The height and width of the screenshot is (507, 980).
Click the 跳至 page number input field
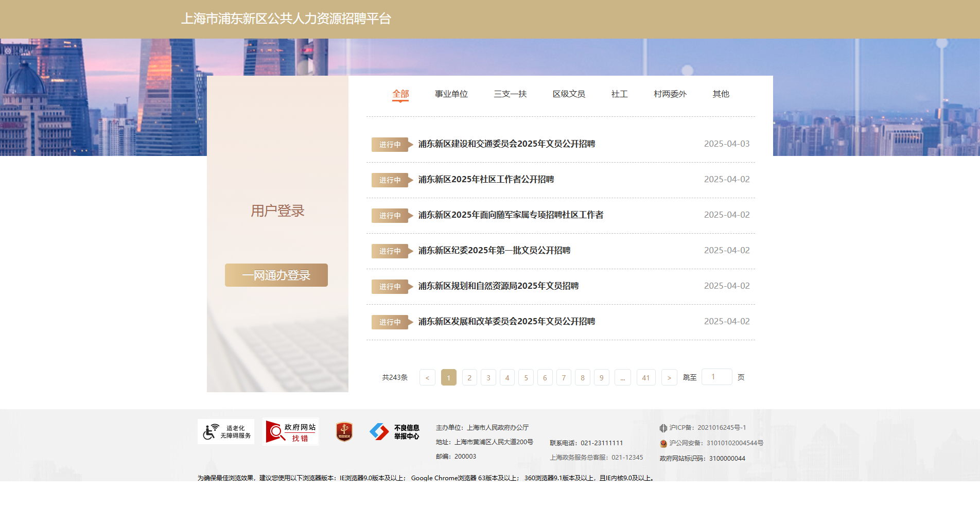click(x=716, y=377)
